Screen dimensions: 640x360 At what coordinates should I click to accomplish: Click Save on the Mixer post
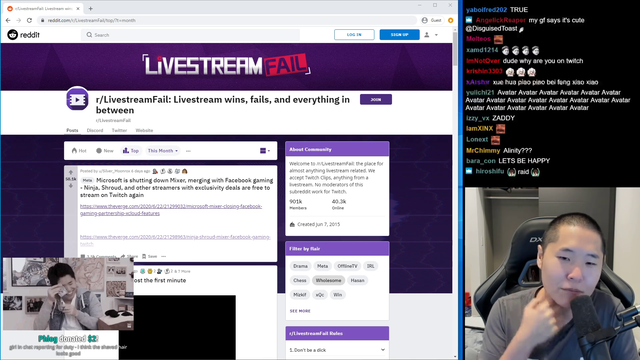pyautogui.click(x=149, y=256)
